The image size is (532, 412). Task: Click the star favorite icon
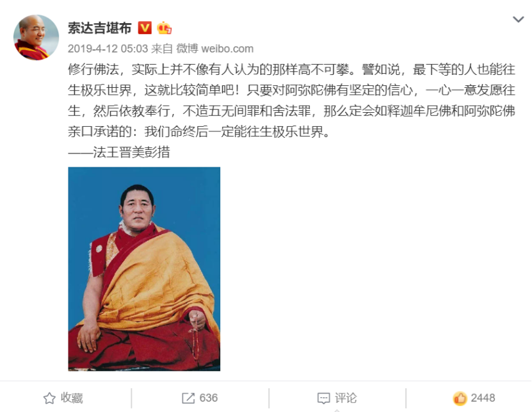[49, 398]
